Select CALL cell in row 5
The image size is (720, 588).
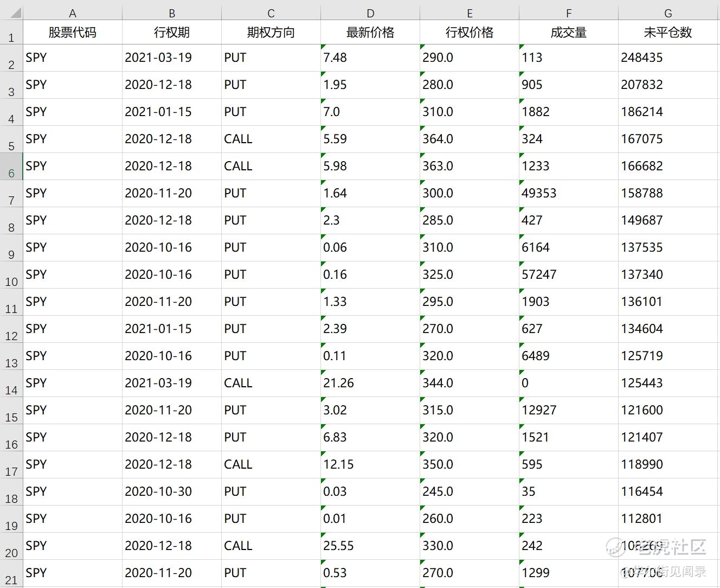(271, 139)
